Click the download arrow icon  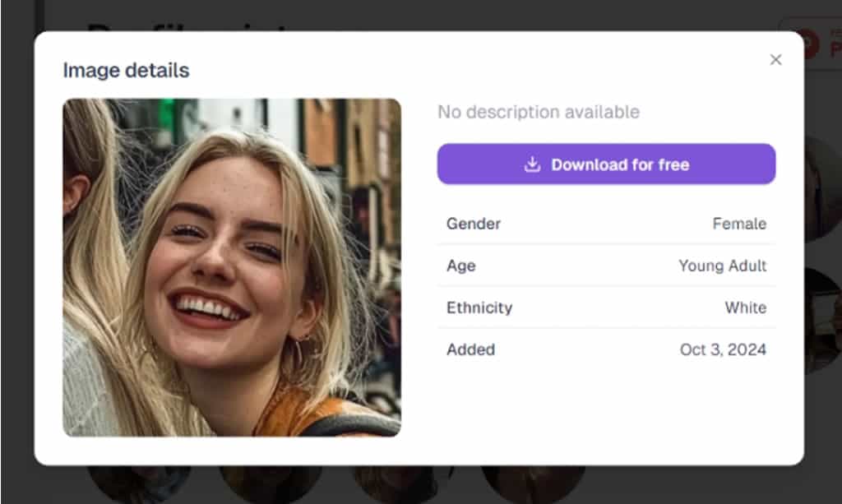pyautogui.click(x=532, y=164)
